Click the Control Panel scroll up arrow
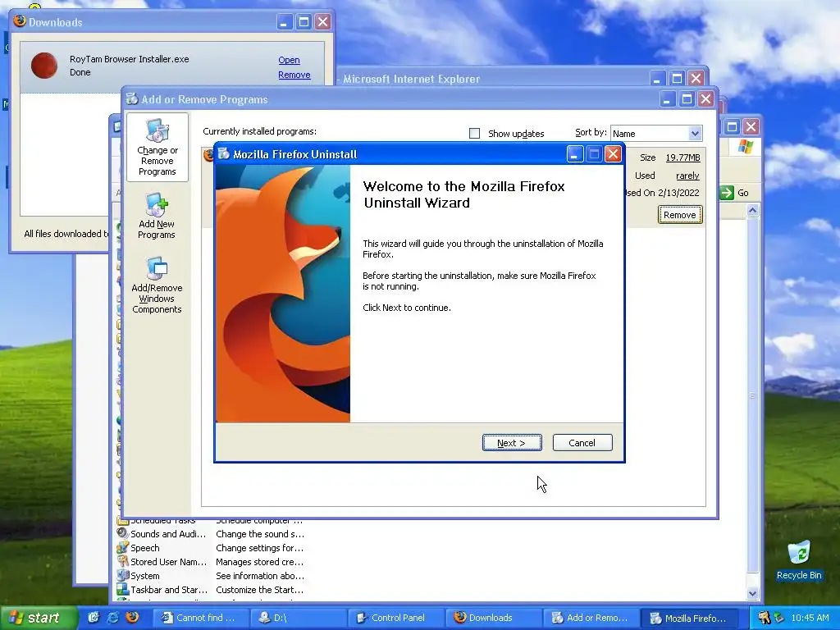This screenshot has height=630, width=840. [753, 211]
